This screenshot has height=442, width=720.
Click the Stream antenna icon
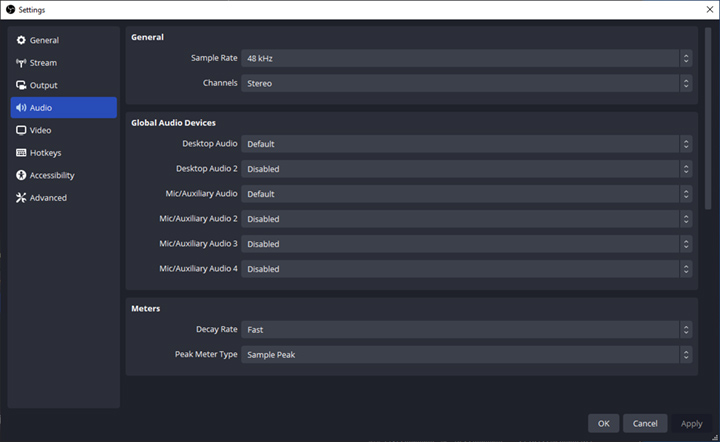(x=21, y=63)
